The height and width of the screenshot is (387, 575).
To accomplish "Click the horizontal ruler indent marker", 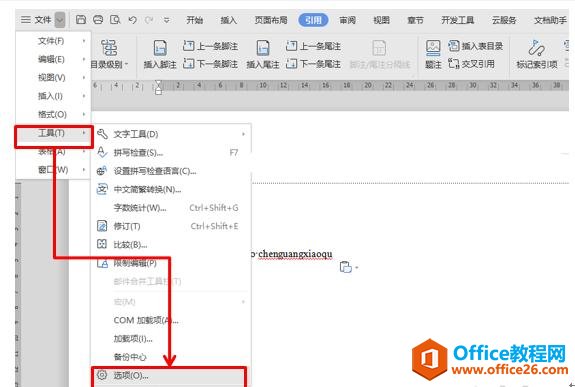I will [x=158, y=87].
